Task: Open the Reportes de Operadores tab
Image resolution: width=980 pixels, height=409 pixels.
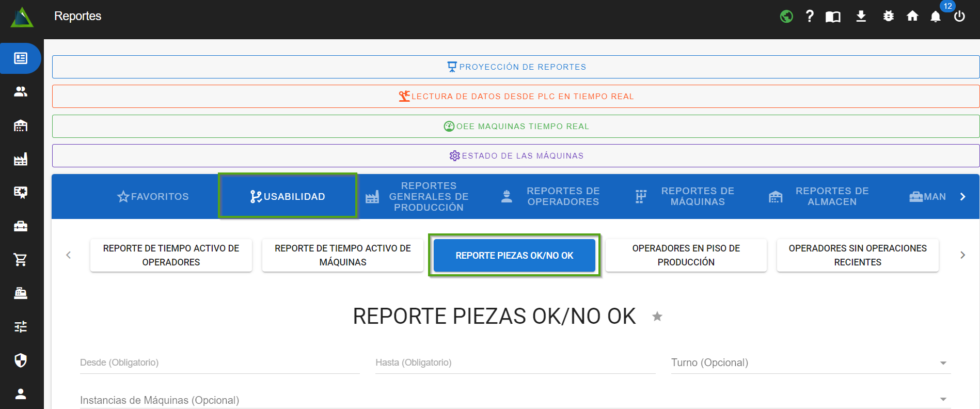Action: pos(551,197)
